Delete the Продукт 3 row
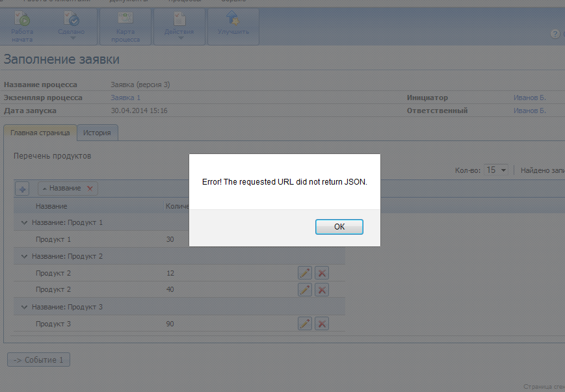 click(321, 324)
